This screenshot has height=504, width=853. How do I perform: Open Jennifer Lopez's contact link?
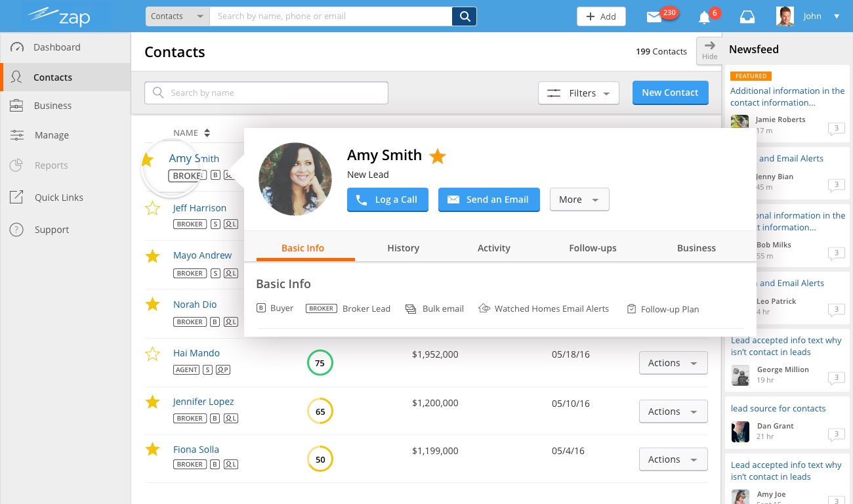pyautogui.click(x=203, y=402)
